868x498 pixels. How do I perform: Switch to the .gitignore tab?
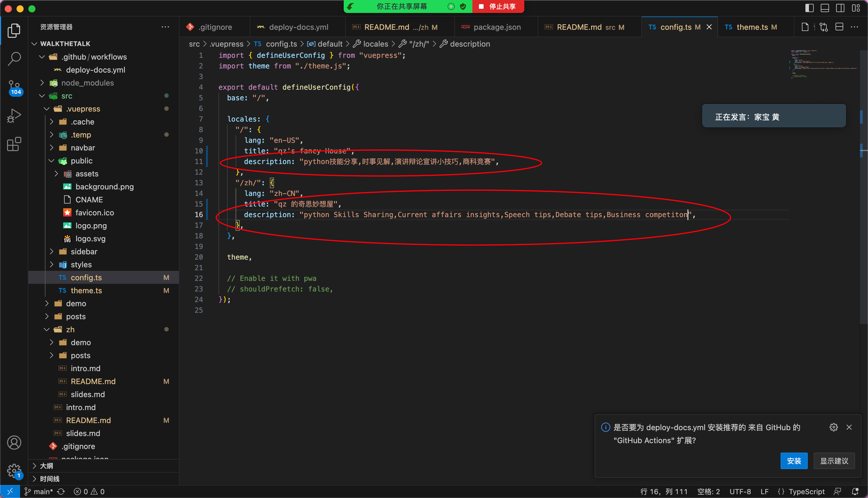click(x=214, y=27)
